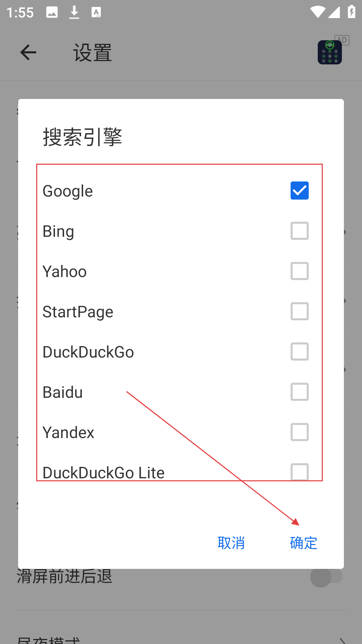Enable the Yahoo checkbox
The image size is (362, 644).
pos(300,271)
